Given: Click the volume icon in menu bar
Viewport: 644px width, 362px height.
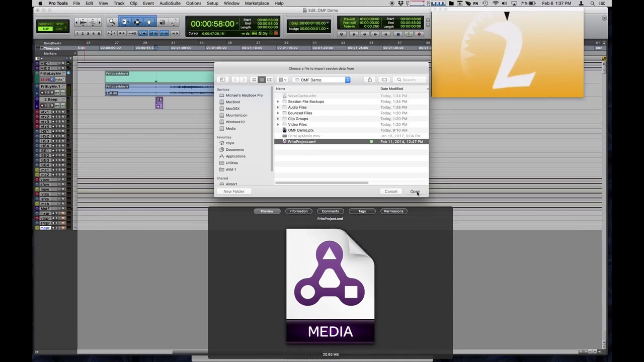Looking at the screenshot, I should tap(504, 4).
